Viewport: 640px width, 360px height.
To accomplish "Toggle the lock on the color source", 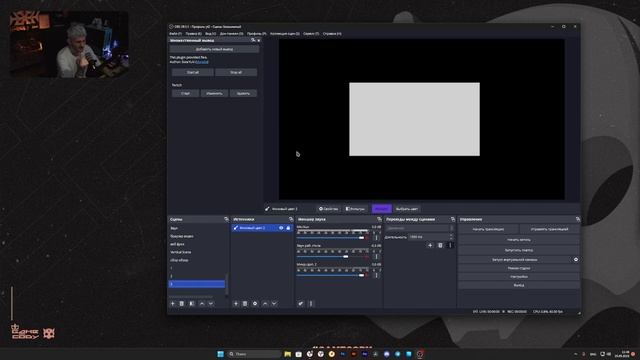I will (288, 228).
